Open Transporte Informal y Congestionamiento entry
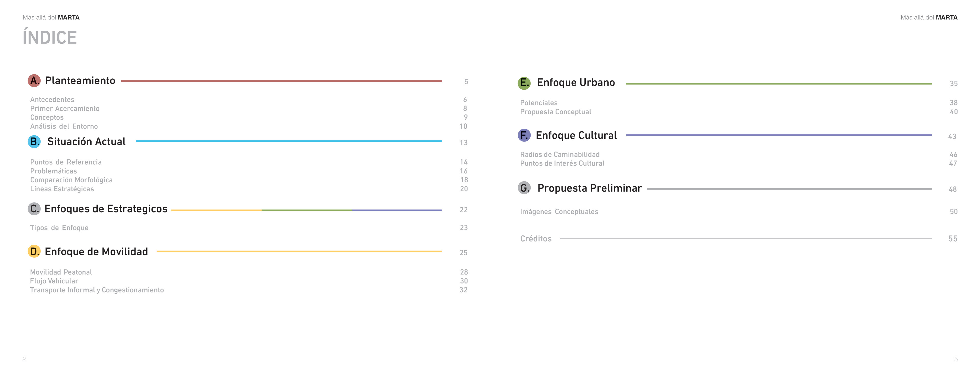The height and width of the screenshot is (379, 980). [97, 290]
